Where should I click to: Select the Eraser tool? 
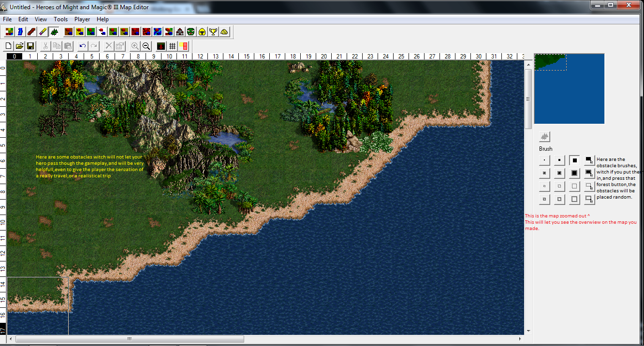click(x=43, y=32)
